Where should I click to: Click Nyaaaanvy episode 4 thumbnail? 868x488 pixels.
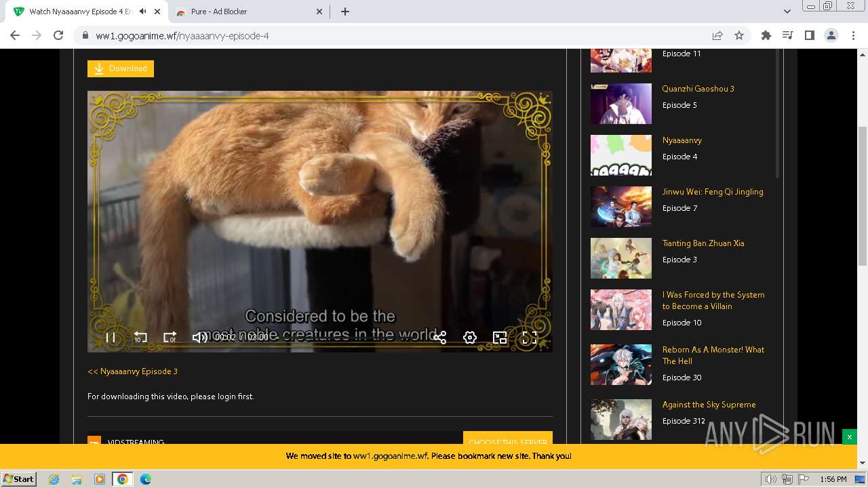pyautogui.click(x=621, y=155)
